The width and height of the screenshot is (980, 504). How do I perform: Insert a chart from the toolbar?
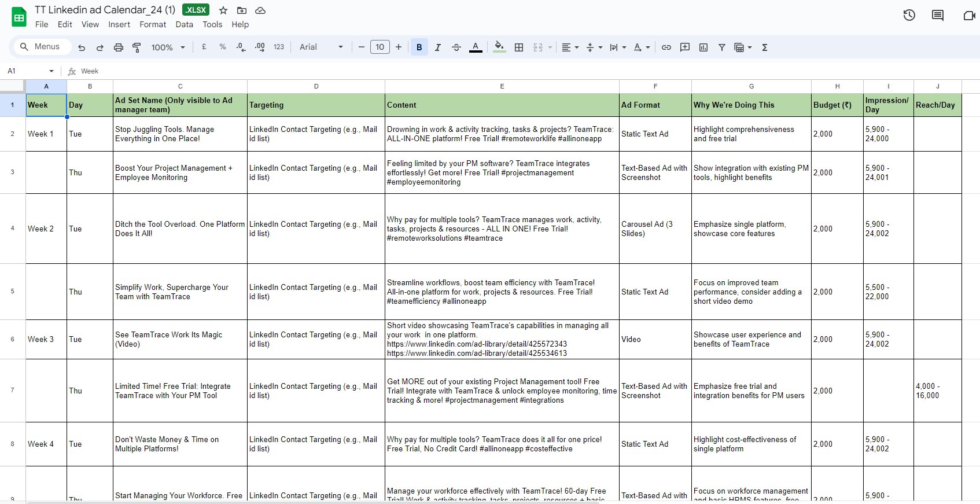click(x=703, y=47)
